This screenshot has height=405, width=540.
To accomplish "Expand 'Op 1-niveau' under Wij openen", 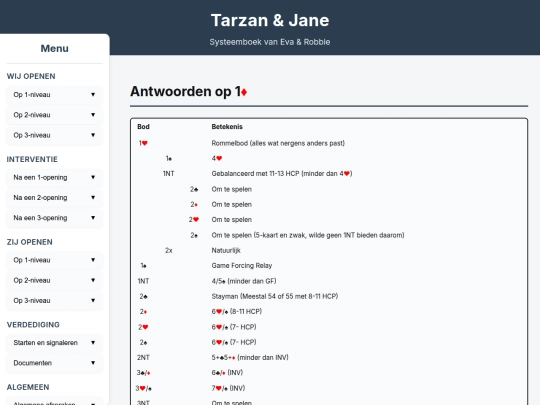I will (x=54, y=95).
